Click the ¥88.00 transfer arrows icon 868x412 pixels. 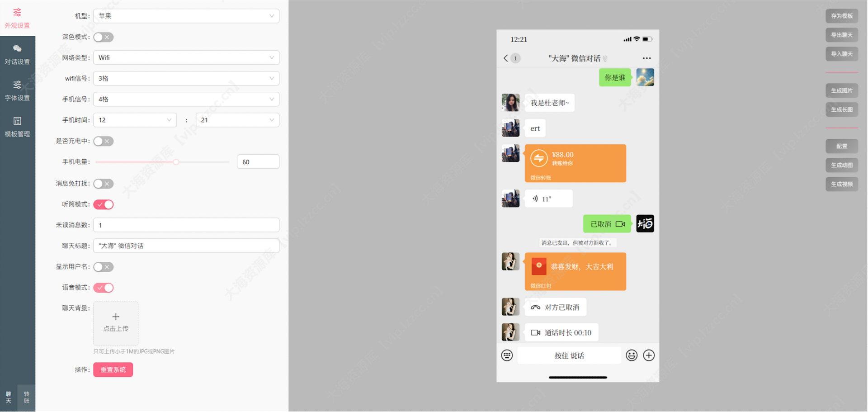coord(539,158)
